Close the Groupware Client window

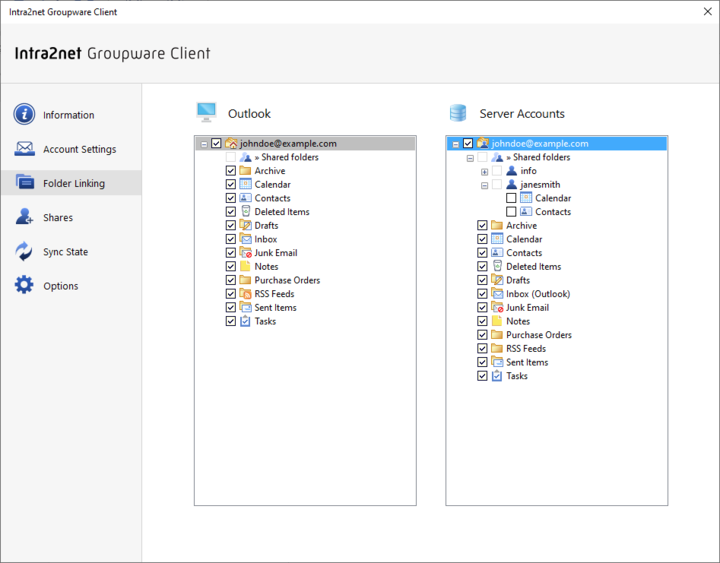pos(708,11)
